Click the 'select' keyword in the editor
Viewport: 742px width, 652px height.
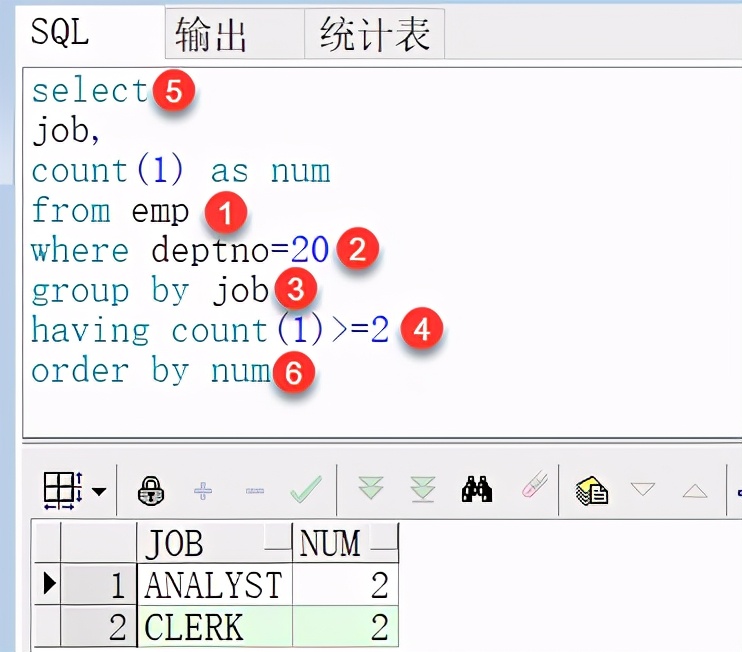[90, 91]
